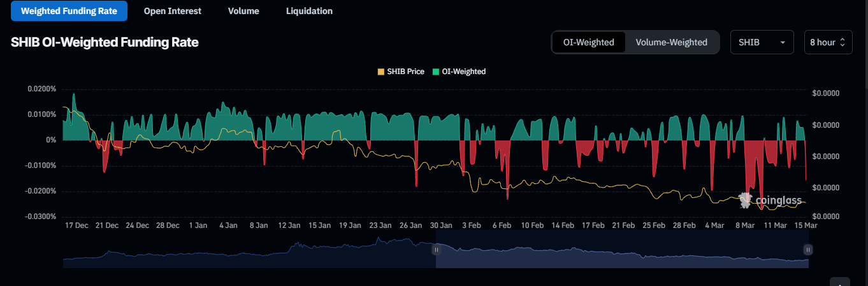The image size is (868, 286).
Task: Select the OI-Weighted mode option
Action: pyautogui.click(x=588, y=42)
